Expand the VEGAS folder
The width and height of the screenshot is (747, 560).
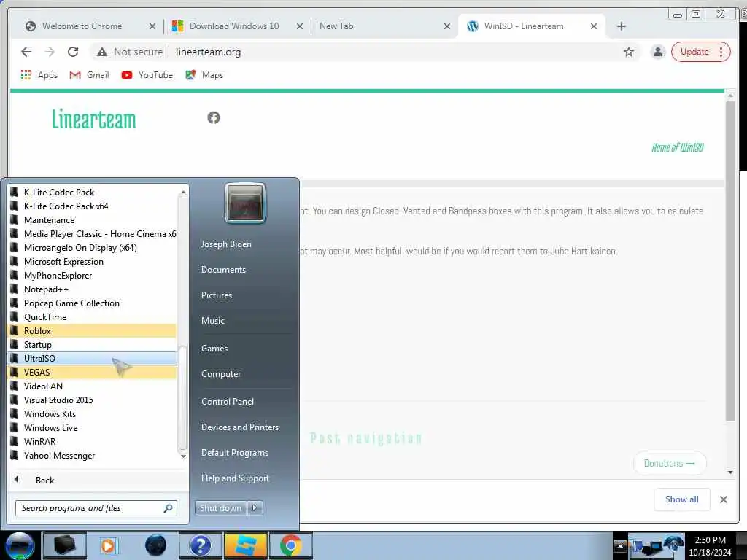point(92,373)
